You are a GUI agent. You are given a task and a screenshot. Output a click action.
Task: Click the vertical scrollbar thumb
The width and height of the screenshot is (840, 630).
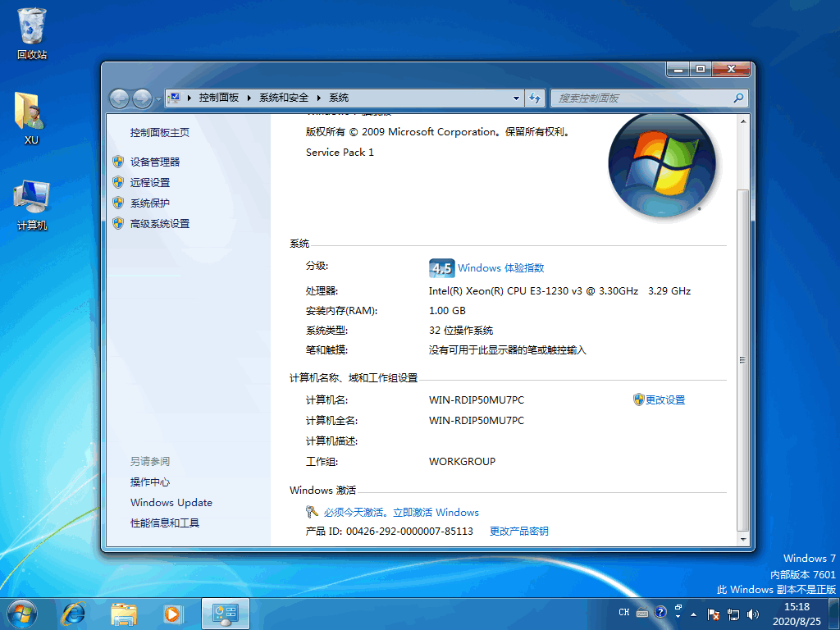pos(743,360)
